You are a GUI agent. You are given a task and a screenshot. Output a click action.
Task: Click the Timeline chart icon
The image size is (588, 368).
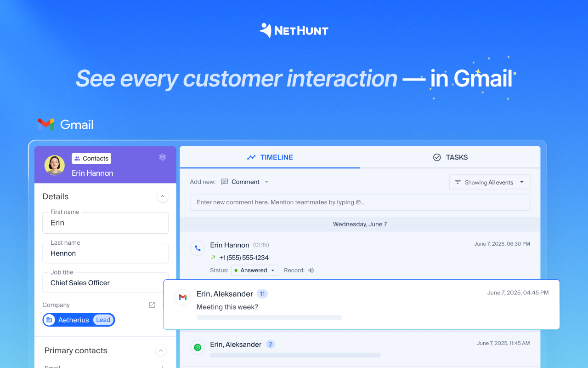click(251, 157)
